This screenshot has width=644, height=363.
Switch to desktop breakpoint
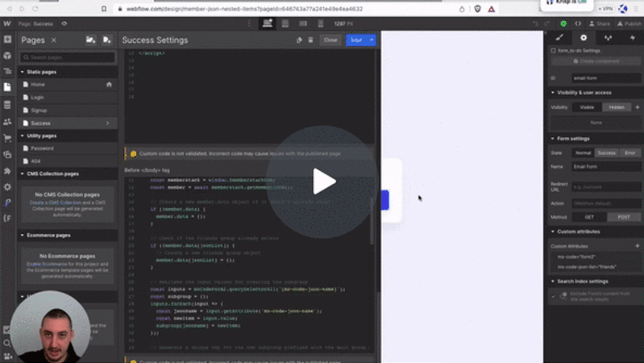point(268,23)
